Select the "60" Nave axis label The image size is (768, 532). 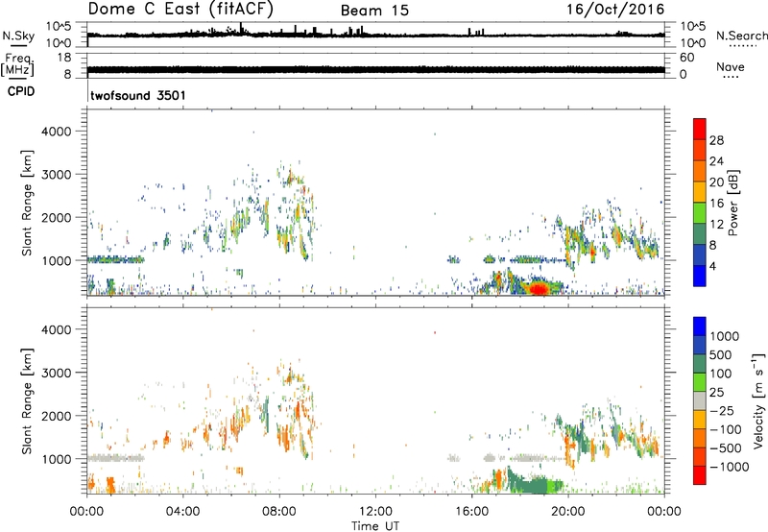coord(687,58)
